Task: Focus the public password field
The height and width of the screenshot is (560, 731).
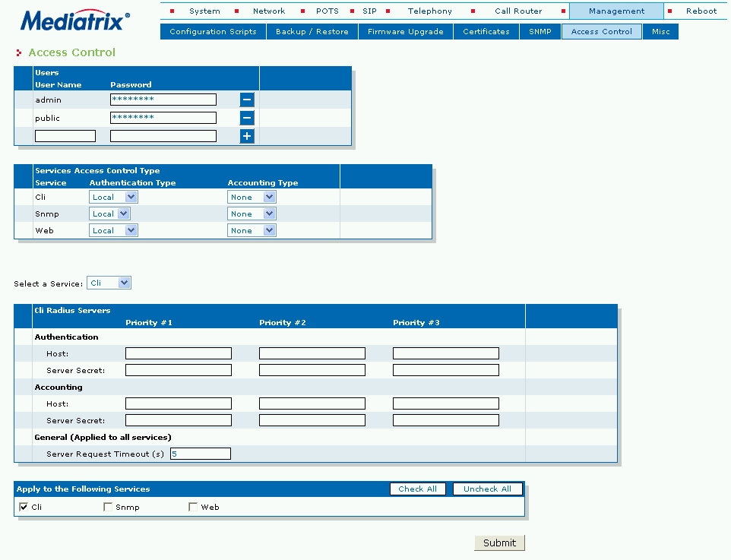Action: tap(163, 118)
